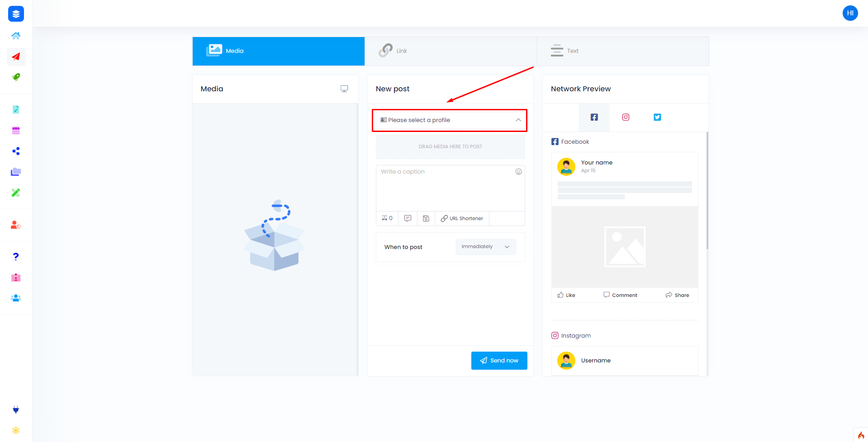Show Instagram network preview
Image resolution: width=868 pixels, height=442 pixels.
[x=626, y=118]
